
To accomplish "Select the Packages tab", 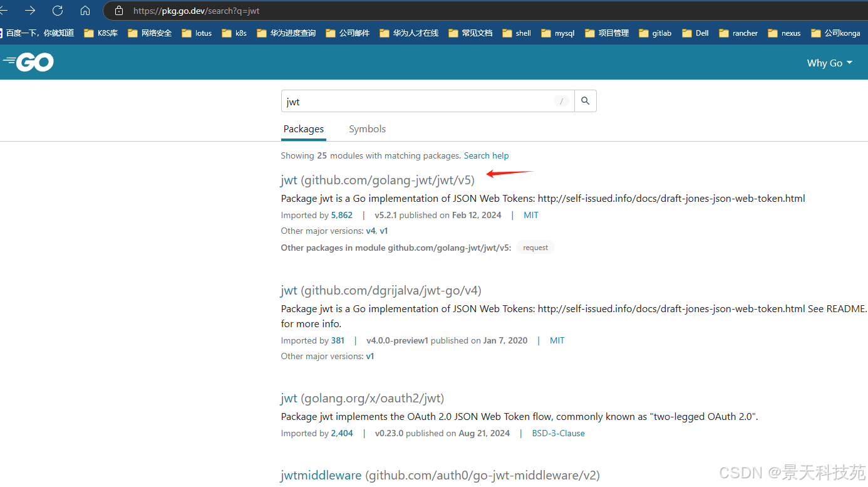I will pyautogui.click(x=304, y=129).
